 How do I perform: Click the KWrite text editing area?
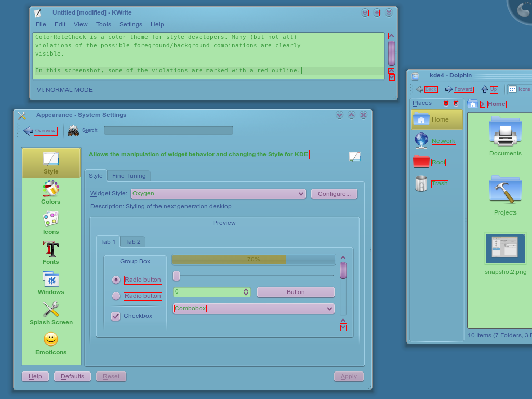tap(209, 56)
